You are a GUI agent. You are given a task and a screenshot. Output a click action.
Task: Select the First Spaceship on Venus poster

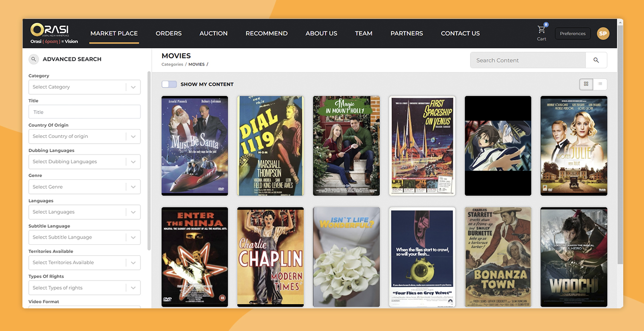pyautogui.click(x=422, y=146)
